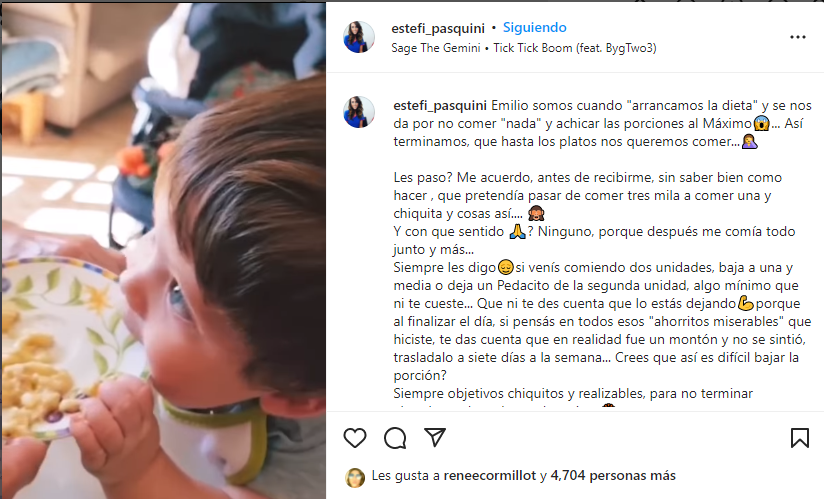Click reneecormillot's small avatar by likes
This screenshot has width=824, height=499.
(355, 477)
